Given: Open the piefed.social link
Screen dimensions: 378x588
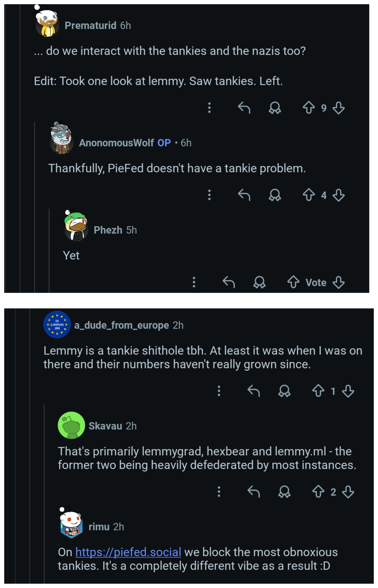Looking at the screenshot, I should (x=128, y=552).
